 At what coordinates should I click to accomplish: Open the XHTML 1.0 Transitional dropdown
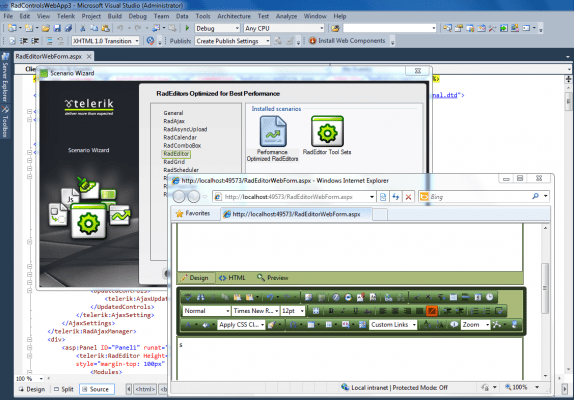(105, 41)
